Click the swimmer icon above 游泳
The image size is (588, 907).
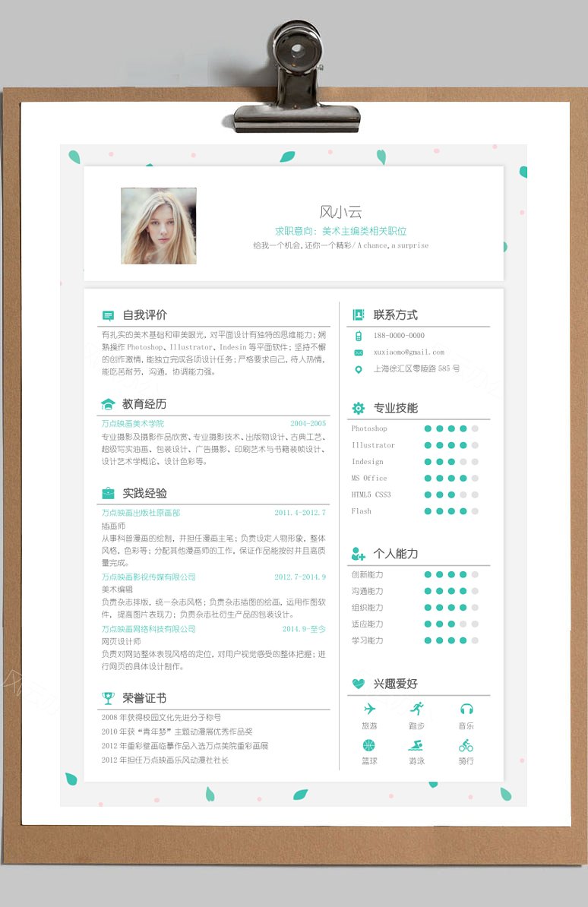tap(416, 745)
